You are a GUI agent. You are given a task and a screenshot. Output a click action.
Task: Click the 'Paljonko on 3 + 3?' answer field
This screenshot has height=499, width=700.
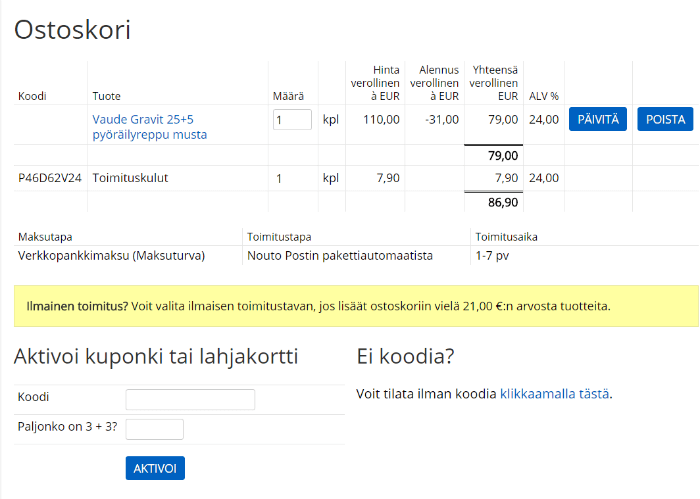tap(154, 429)
